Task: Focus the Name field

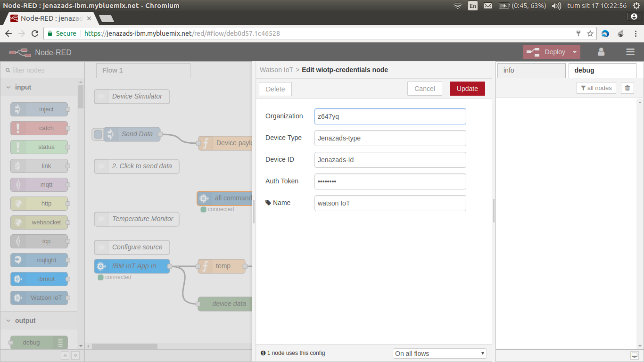Action: click(x=390, y=203)
